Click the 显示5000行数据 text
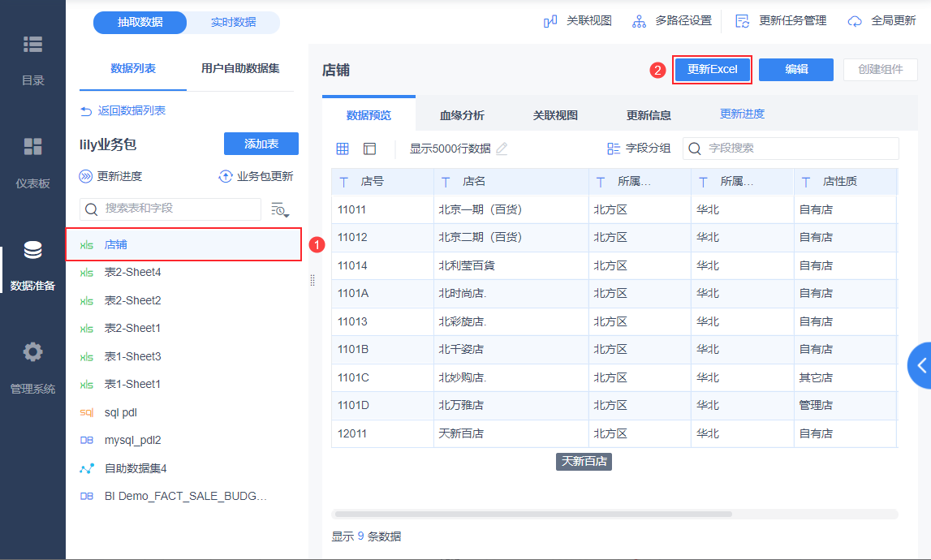The height and width of the screenshot is (560, 931). [450, 149]
